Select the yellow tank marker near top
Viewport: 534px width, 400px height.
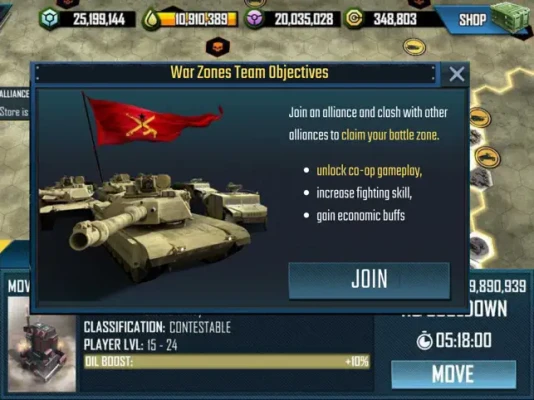414,47
